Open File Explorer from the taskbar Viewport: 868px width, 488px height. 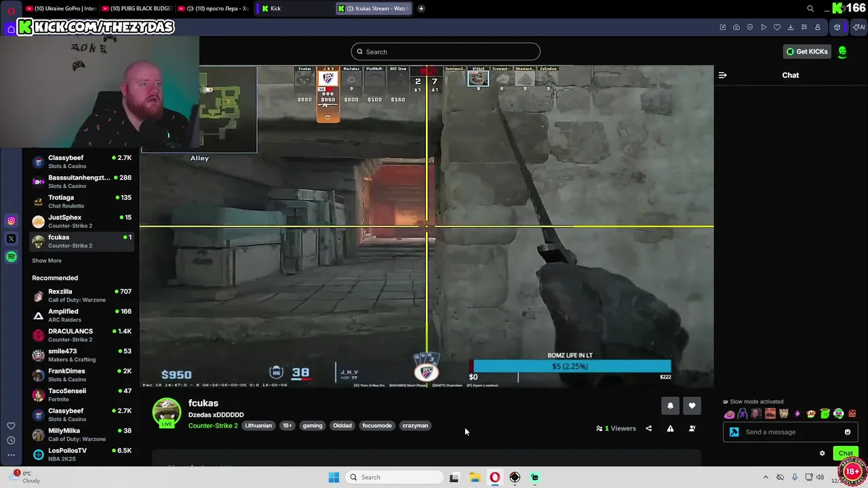475,477
